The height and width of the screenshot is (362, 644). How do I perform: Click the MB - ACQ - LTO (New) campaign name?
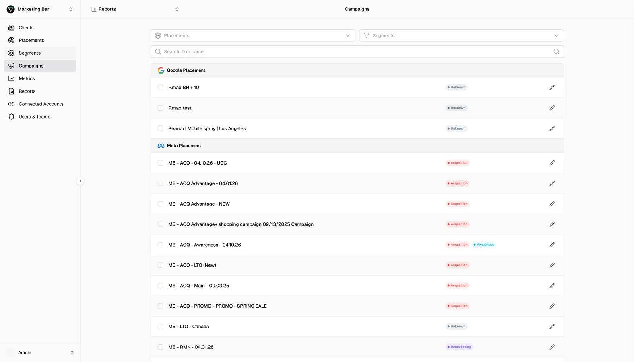tap(192, 265)
